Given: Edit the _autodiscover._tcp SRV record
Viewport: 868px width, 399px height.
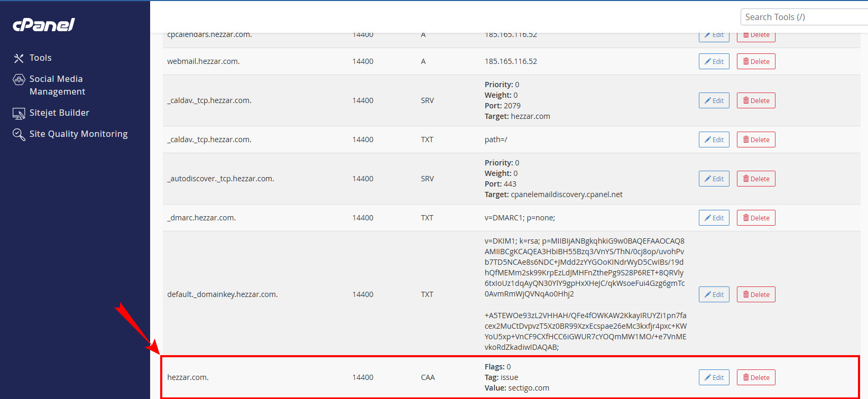Looking at the screenshot, I should point(714,179).
